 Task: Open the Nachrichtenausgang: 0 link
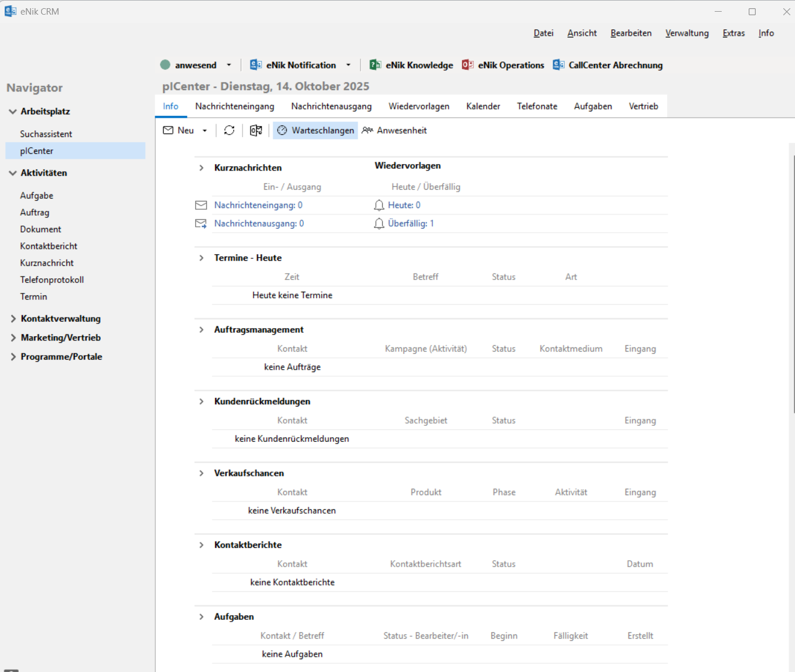[259, 223]
